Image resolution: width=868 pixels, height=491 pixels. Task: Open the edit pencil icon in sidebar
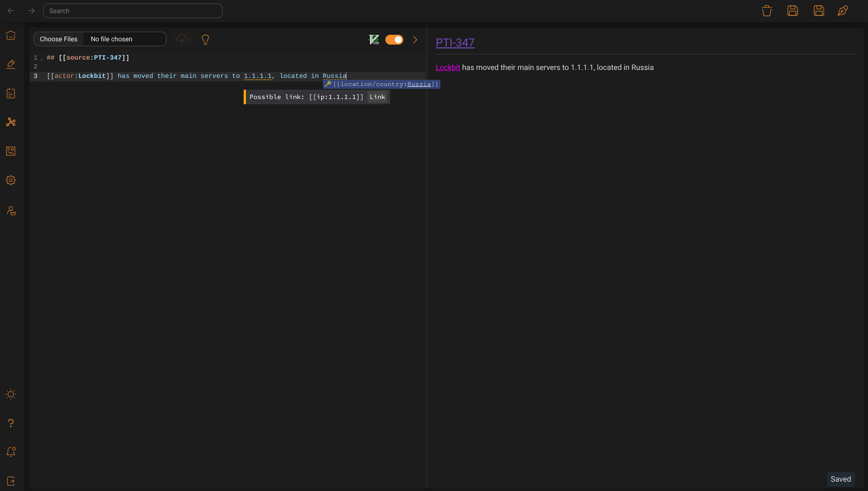(11, 64)
